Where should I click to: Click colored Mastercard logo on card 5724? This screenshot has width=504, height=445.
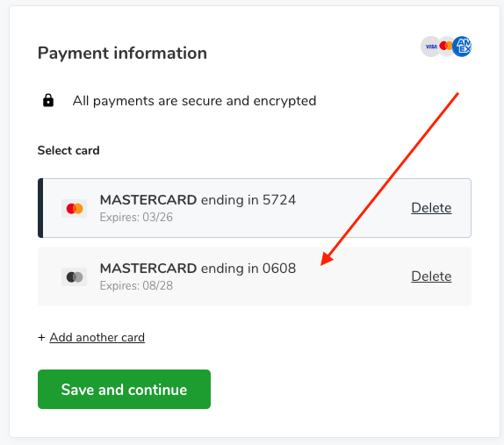pyautogui.click(x=75, y=209)
